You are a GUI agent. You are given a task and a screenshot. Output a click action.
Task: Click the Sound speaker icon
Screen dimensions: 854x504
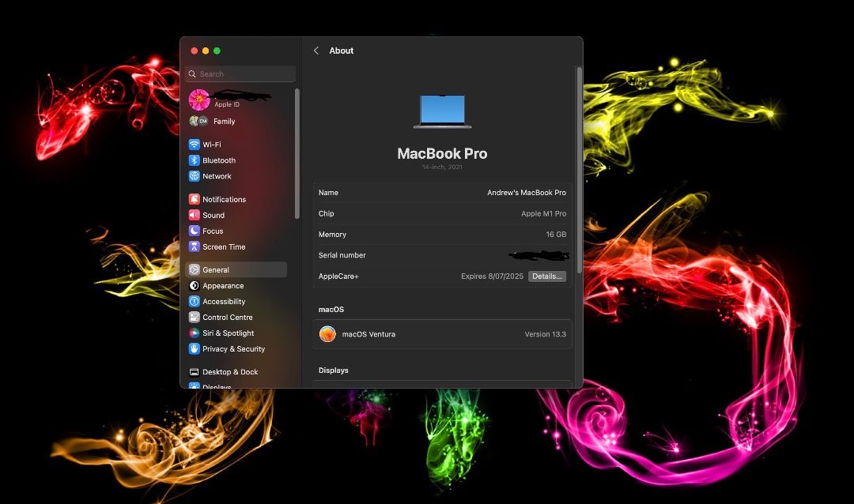point(195,215)
